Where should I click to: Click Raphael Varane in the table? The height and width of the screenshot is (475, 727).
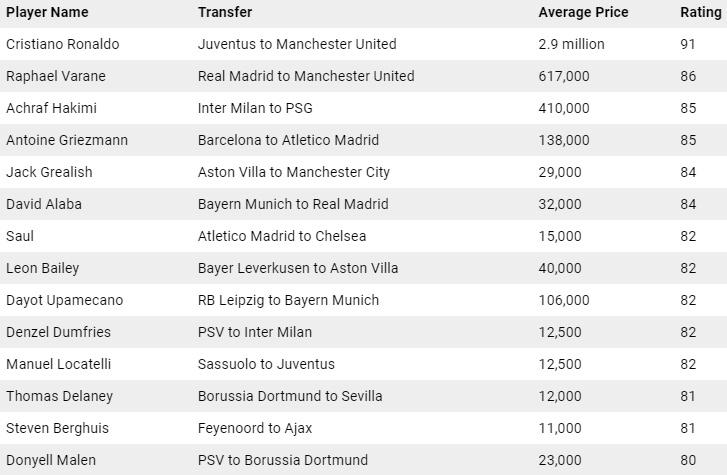pyautogui.click(x=56, y=76)
